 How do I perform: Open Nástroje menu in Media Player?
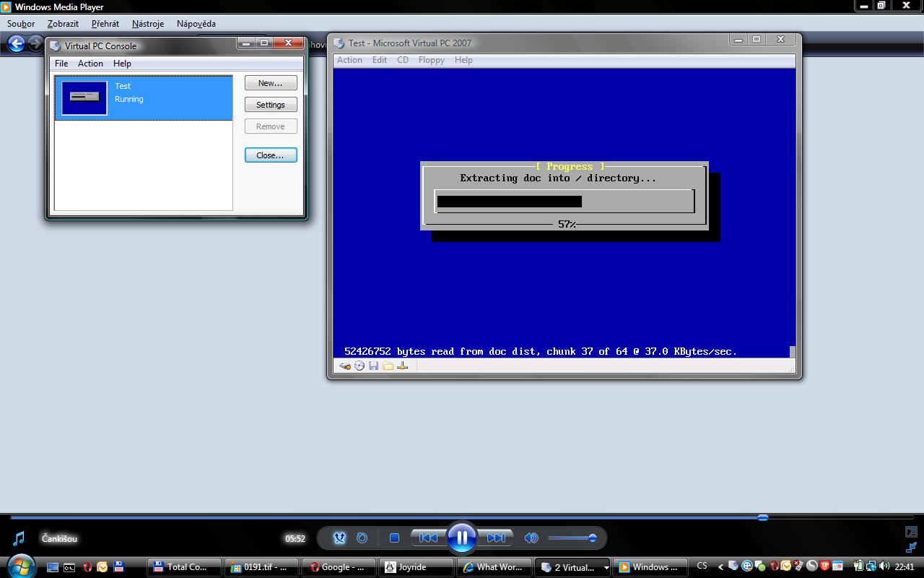tap(148, 23)
